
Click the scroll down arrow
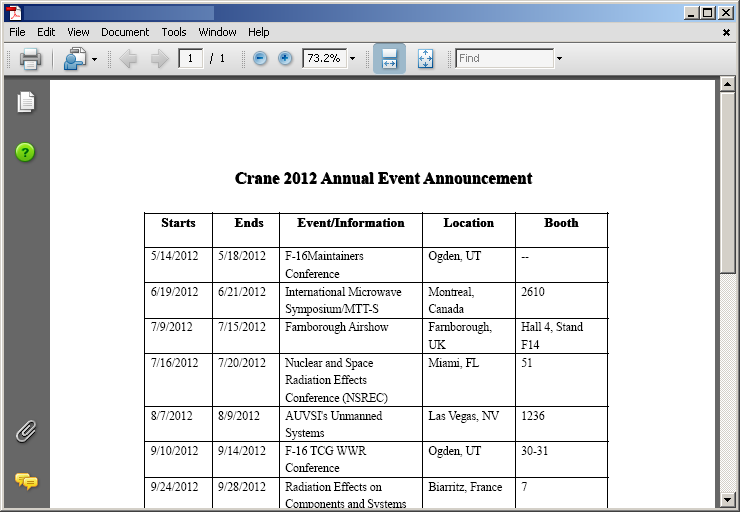point(727,500)
